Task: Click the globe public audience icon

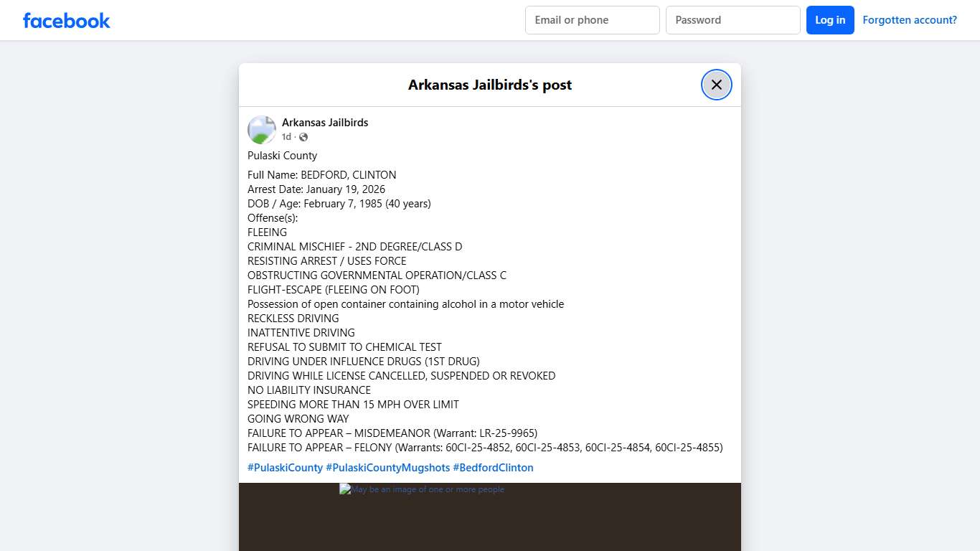Action: [x=303, y=136]
